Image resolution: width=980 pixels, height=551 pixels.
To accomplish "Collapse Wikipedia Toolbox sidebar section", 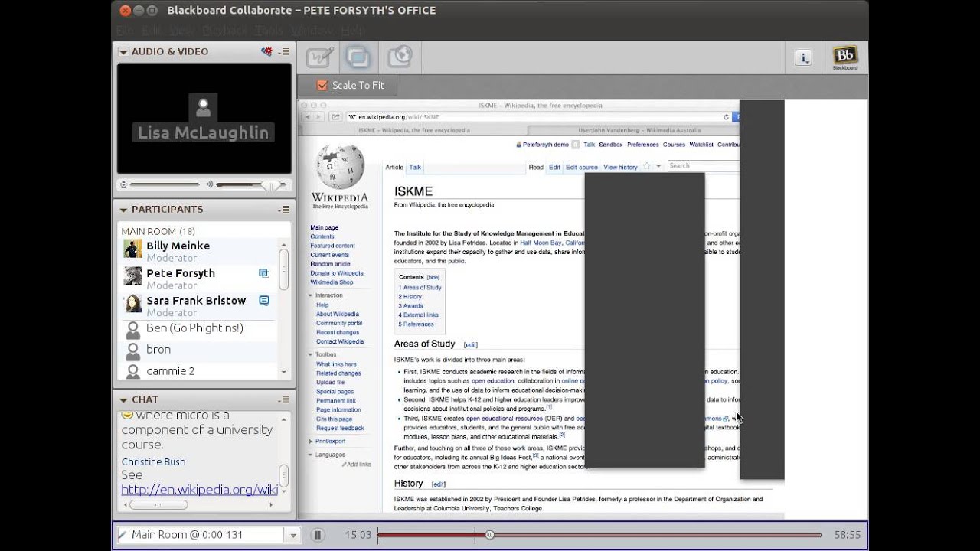I will point(311,354).
